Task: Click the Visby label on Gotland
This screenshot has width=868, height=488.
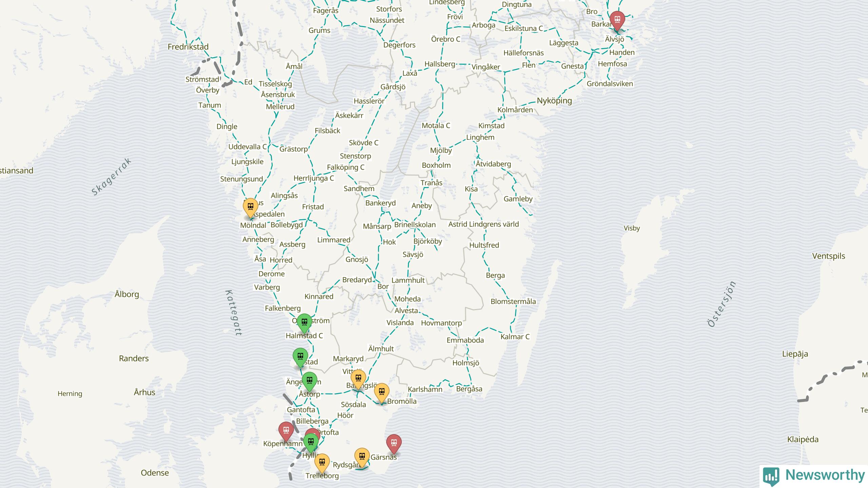Action: tap(632, 228)
